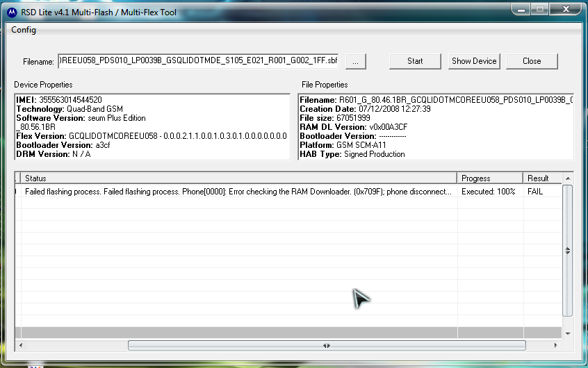Image resolution: width=588 pixels, height=368 pixels.
Task: Click the Show Device button
Action: [474, 62]
